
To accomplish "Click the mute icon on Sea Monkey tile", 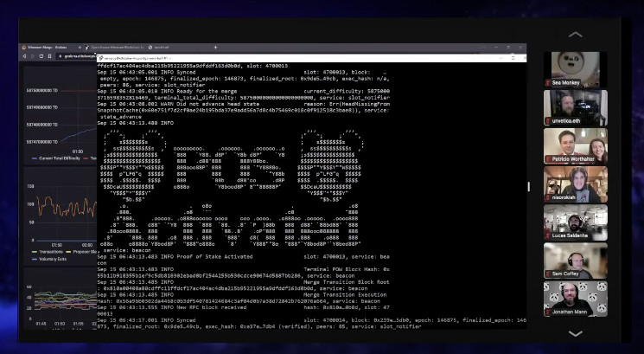I will pos(548,83).
